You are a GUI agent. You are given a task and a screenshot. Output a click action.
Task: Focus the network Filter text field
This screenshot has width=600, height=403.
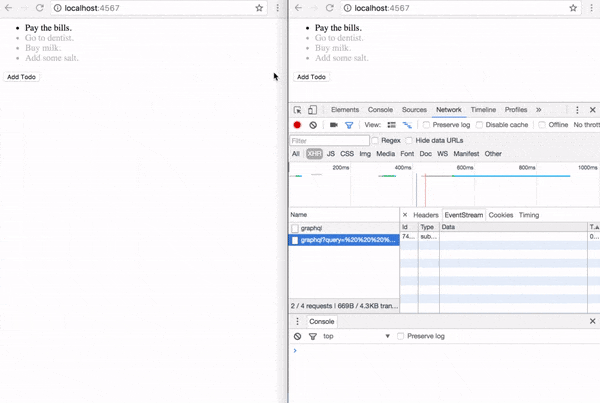[329, 140]
